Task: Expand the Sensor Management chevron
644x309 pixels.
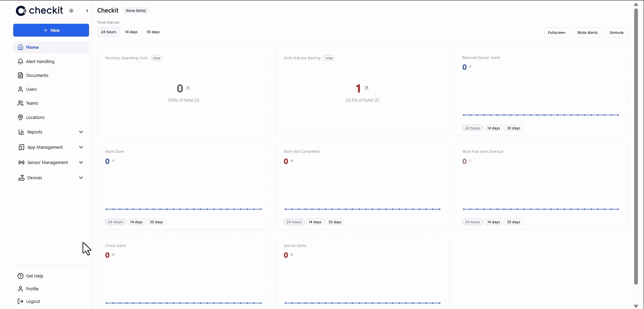Action: (81, 162)
